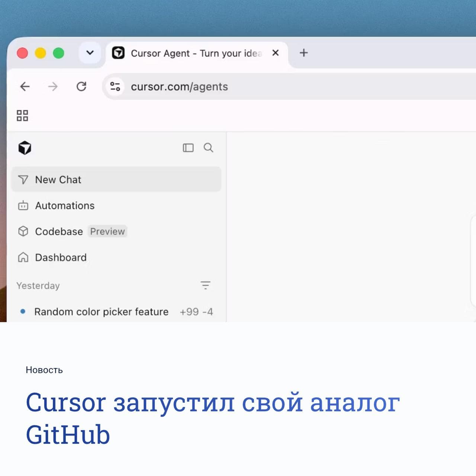Open site information icon in address bar
The width and height of the screenshot is (476, 476).
click(x=115, y=87)
